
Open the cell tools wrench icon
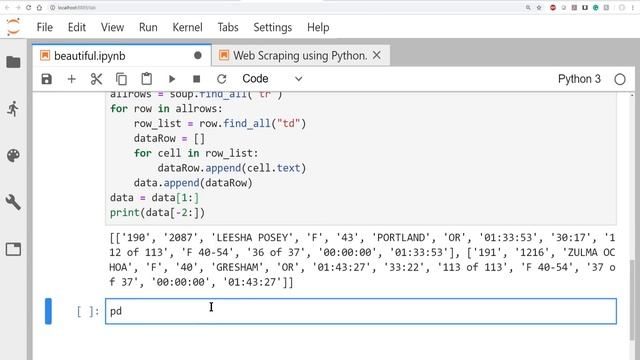pos(13,202)
